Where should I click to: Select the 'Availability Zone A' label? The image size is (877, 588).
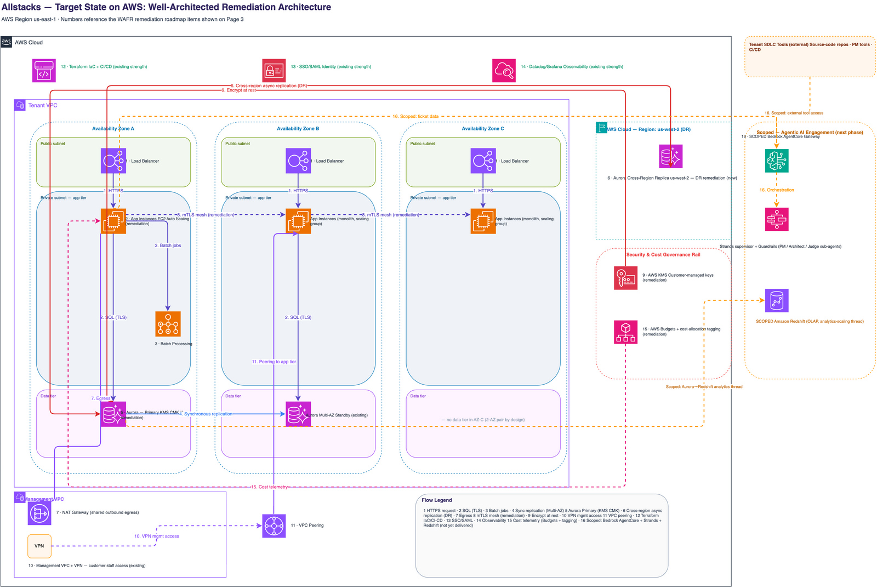point(113,129)
